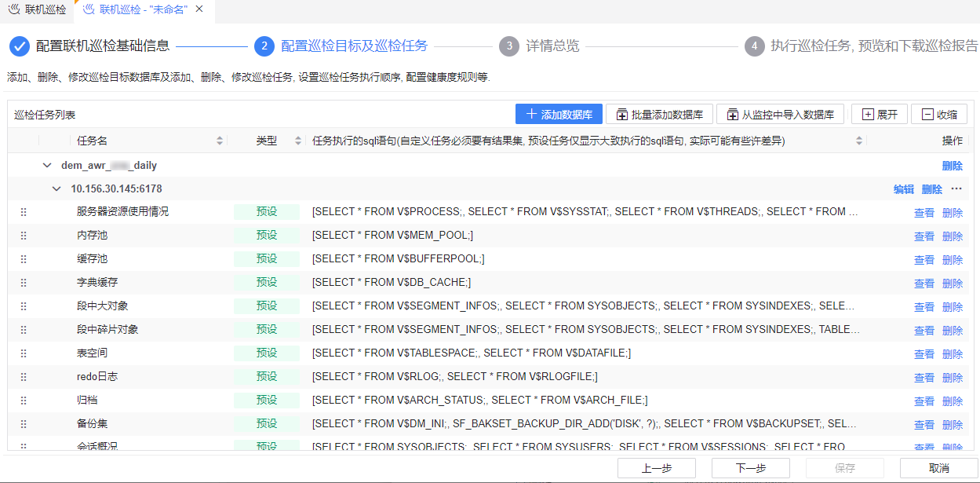Grab drag handle of 段中碎片对象 row
The width and height of the screenshot is (980, 483).
coord(24,330)
